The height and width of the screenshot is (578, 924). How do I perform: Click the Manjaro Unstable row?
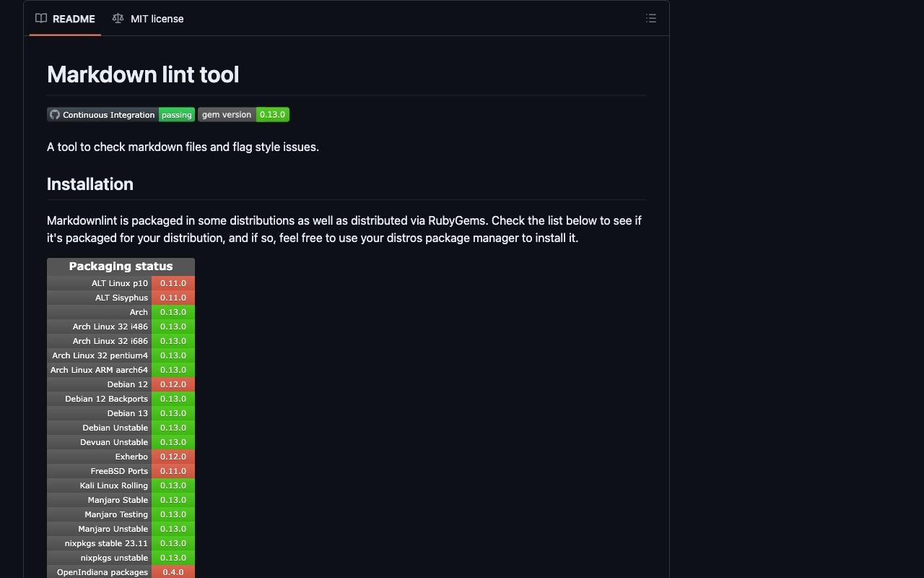point(121,529)
